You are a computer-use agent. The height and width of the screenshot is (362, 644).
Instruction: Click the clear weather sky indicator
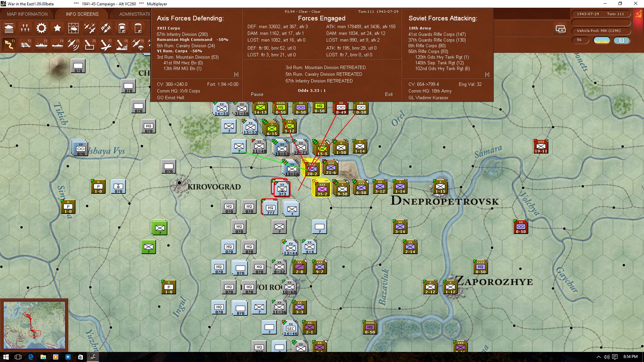point(602,41)
